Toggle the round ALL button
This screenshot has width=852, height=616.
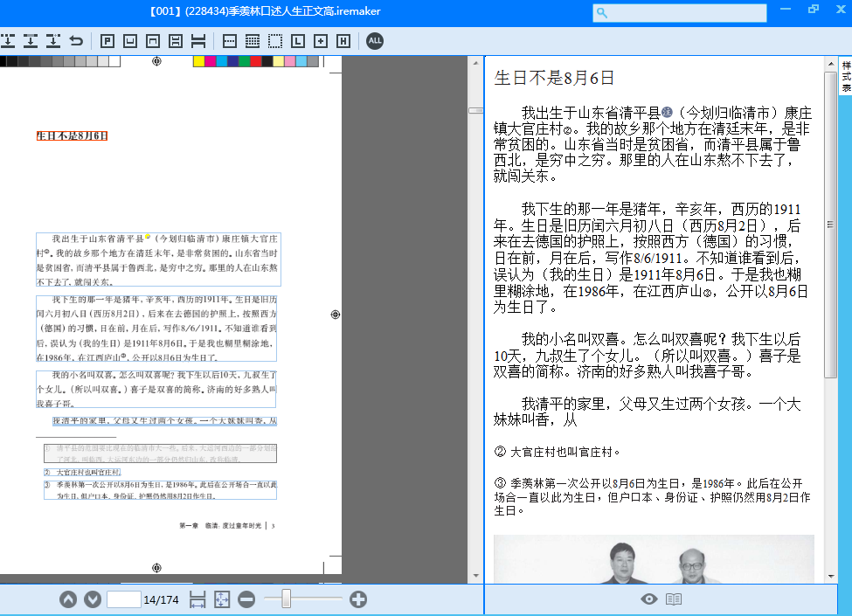tap(375, 41)
